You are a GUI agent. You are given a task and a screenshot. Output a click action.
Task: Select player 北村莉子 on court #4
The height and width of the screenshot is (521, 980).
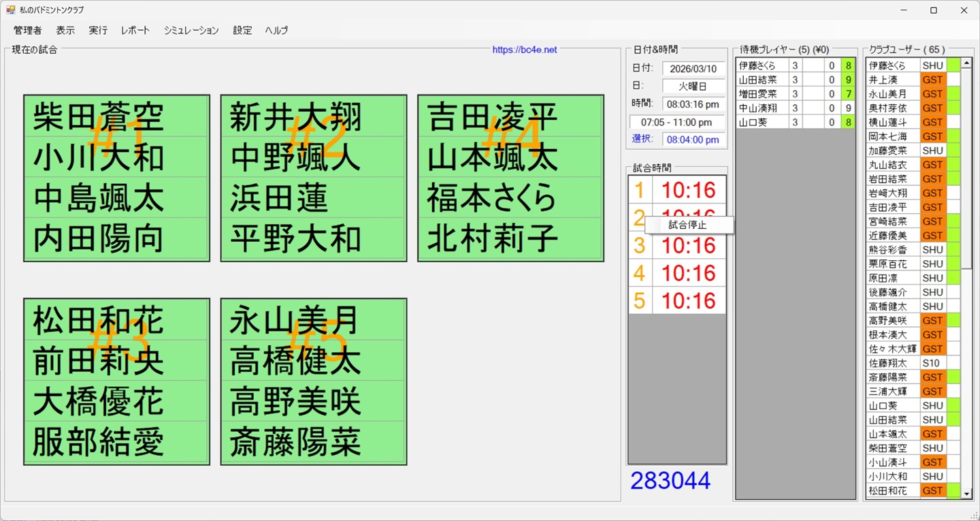510,238
